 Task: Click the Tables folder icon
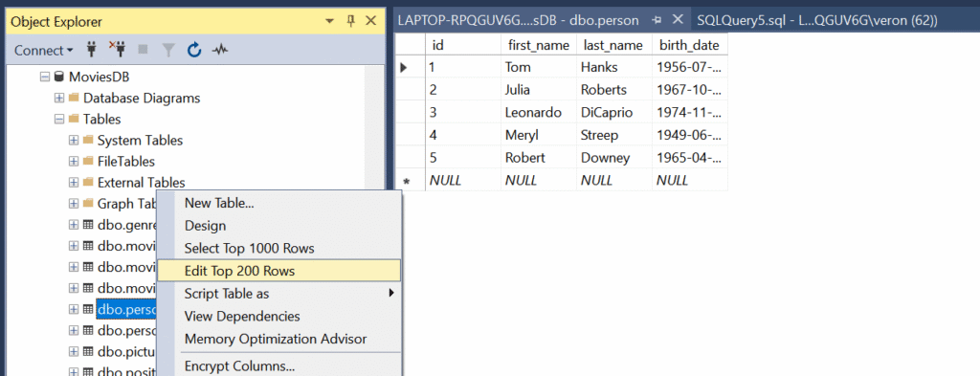(x=74, y=119)
